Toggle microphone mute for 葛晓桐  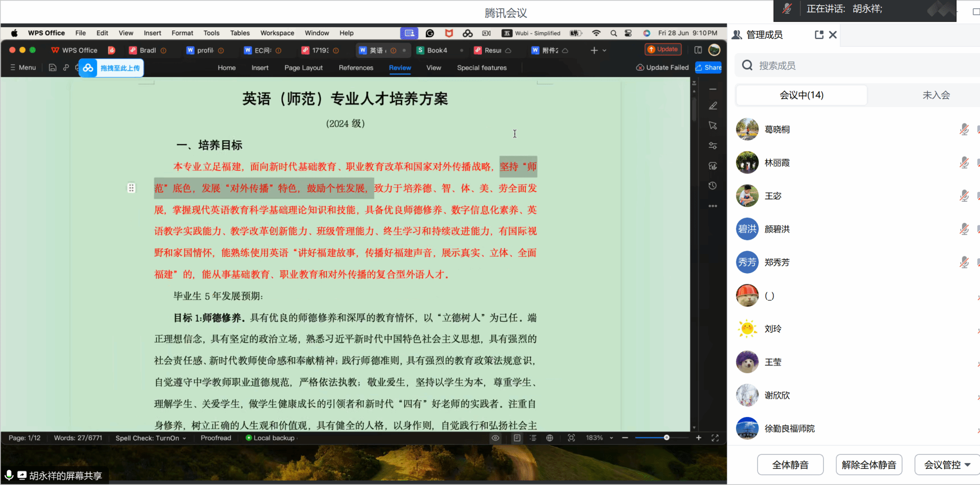tap(964, 130)
